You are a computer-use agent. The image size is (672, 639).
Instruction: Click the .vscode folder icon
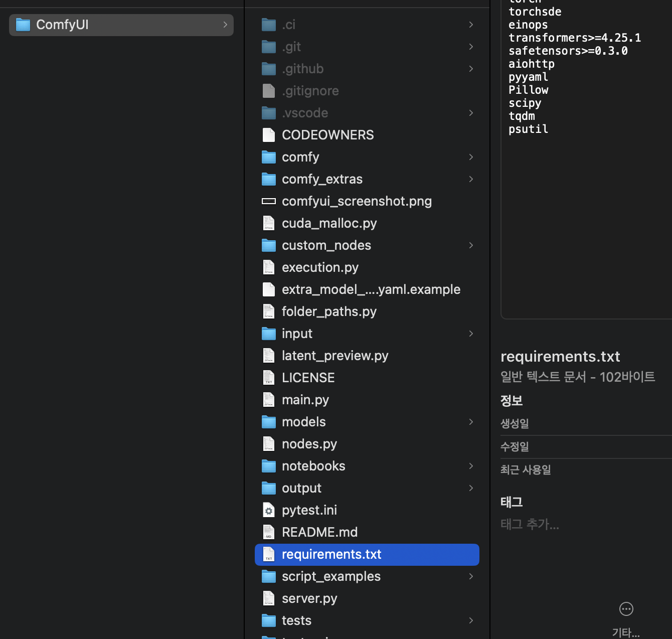coord(269,113)
